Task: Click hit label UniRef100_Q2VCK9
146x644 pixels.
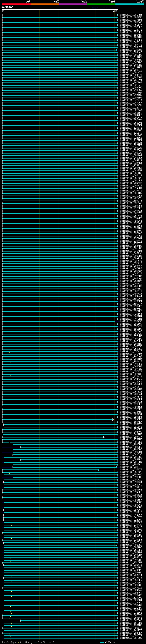Action: (131, 419)
